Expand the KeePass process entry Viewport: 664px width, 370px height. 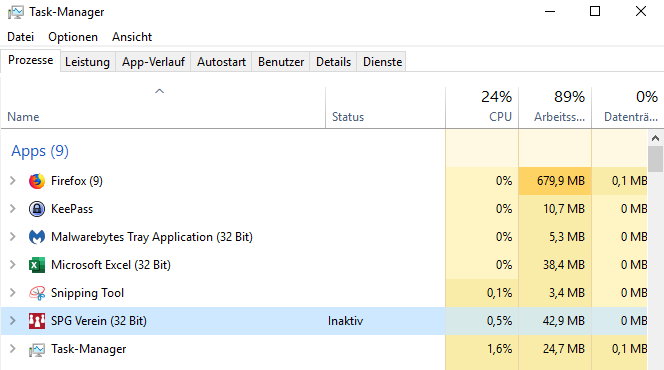[x=13, y=209]
